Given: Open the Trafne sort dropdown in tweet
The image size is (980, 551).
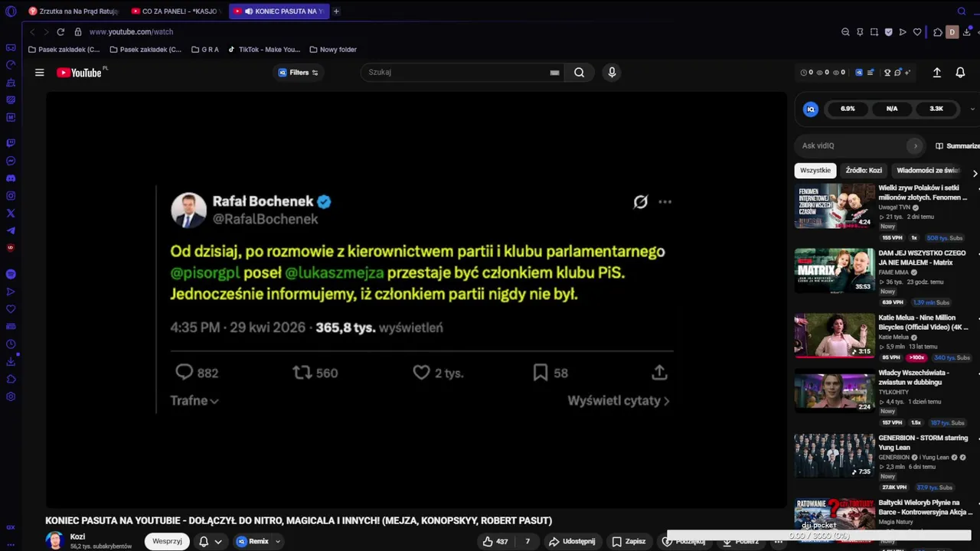Looking at the screenshot, I should tap(194, 400).
